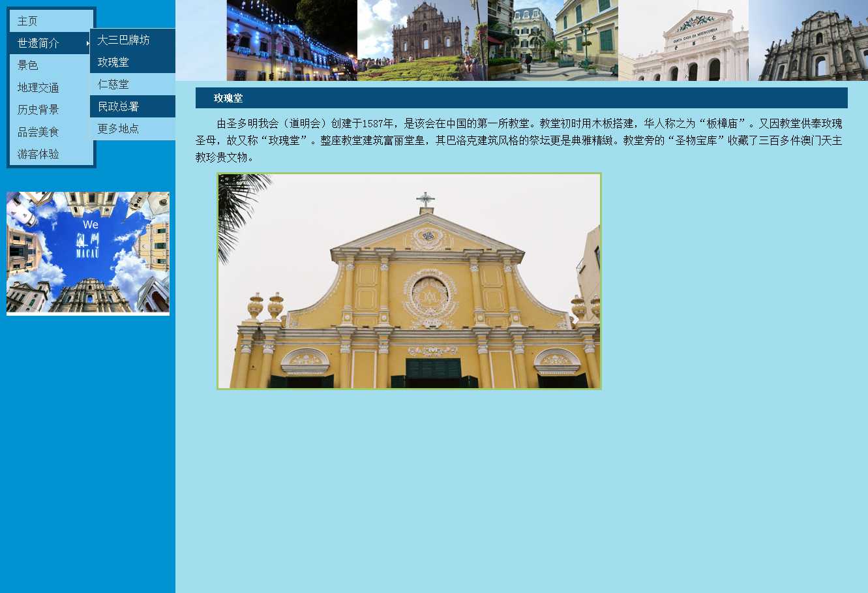Expand the 世遗简介 submenu arrow
This screenshot has width=868, height=593.
87,43
